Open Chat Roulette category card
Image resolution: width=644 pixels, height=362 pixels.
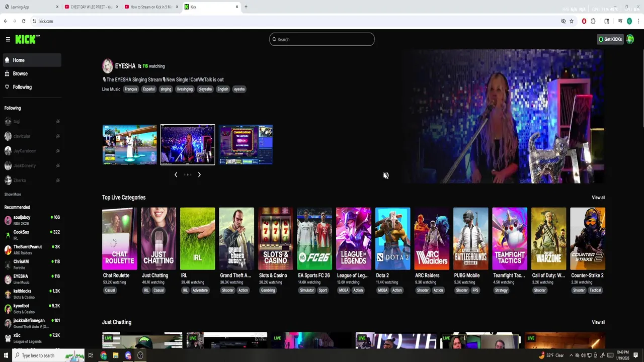click(x=119, y=239)
